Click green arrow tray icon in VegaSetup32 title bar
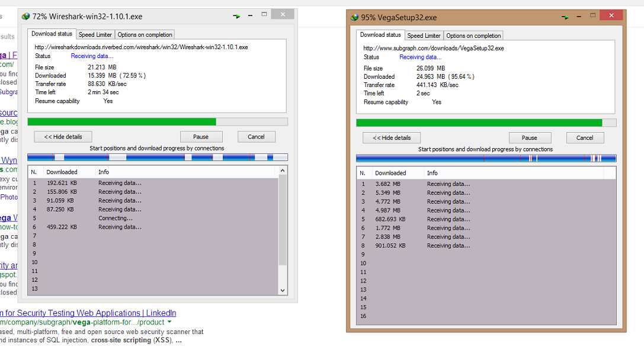This screenshot has height=353, width=644. [x=565, y=17]
